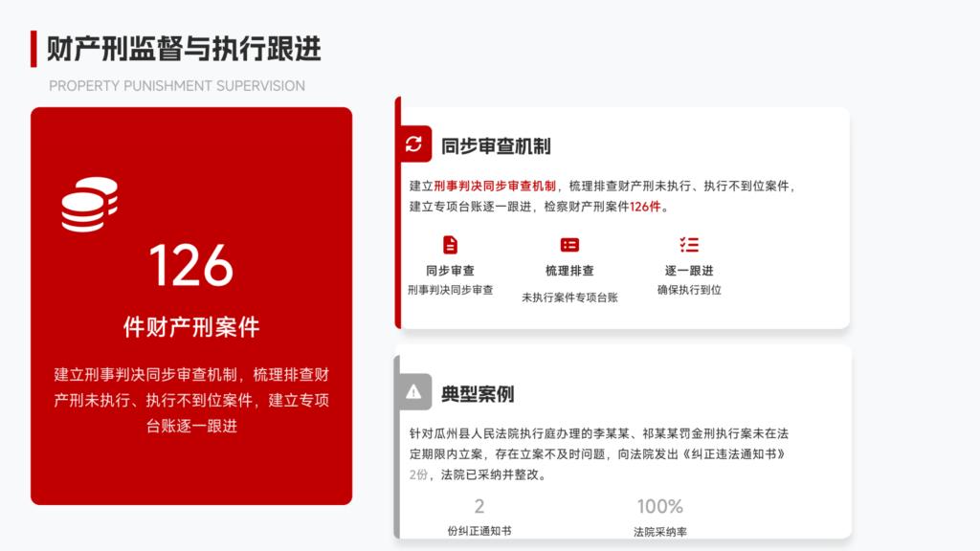Click the checklist icon above 逐一跟进
The image size is (980, 551).
coord(689,245)
